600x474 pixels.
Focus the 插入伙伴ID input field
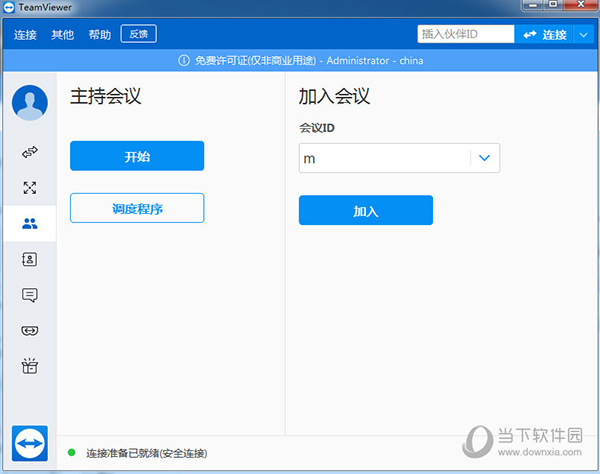pyautogui.click(x=466, y=34)
